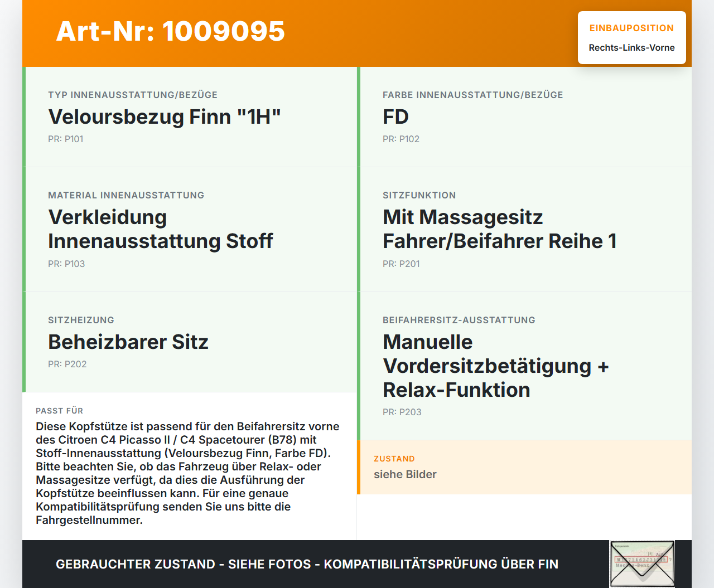Click the PASST FÜR label
The width and height of the screenshot is (714, 588).
[x=59, y=411]
